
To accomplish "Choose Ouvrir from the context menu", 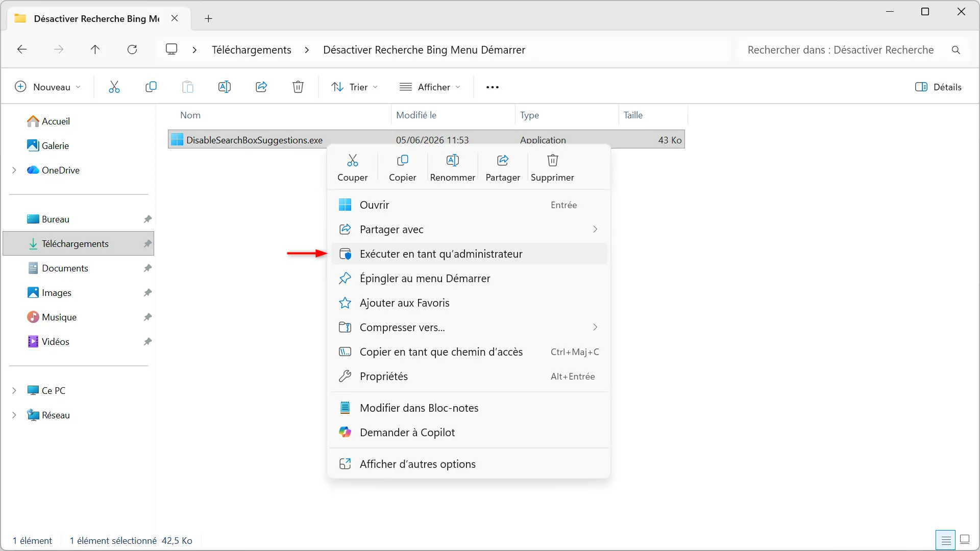I will [469, 205].
